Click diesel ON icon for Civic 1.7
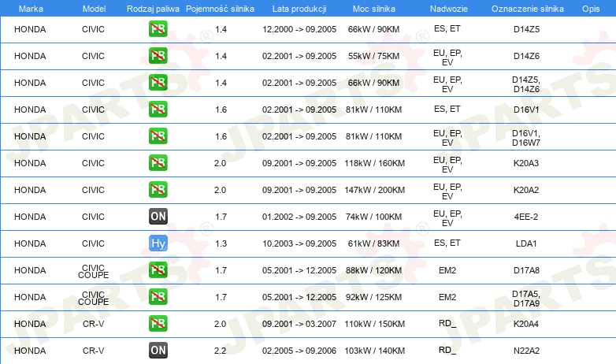This screenshot has width=616, height=364. tap(158, 217)
